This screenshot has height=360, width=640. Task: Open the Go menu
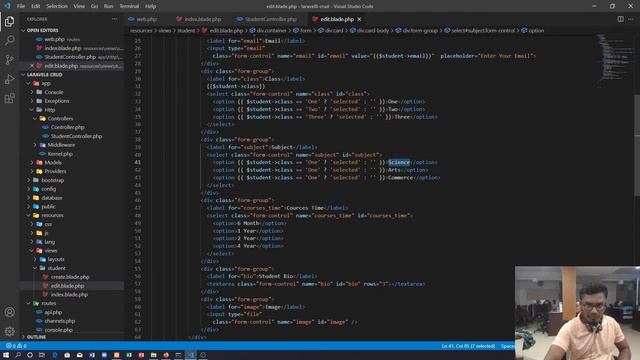coord(94,6)
